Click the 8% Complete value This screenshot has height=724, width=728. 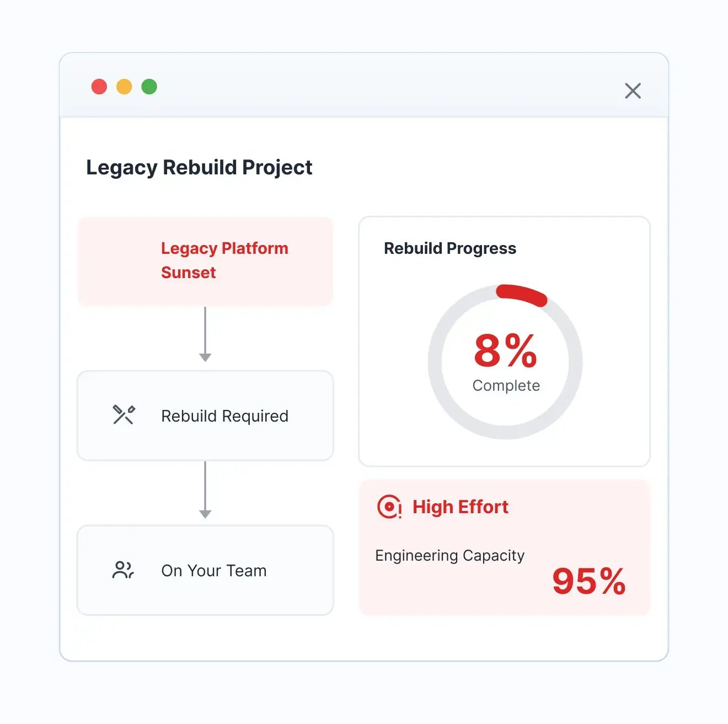(x=506, y=362)
